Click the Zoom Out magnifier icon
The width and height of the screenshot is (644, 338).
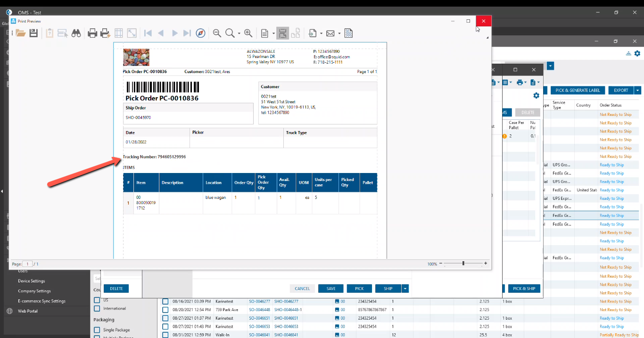tap(217, 33)
